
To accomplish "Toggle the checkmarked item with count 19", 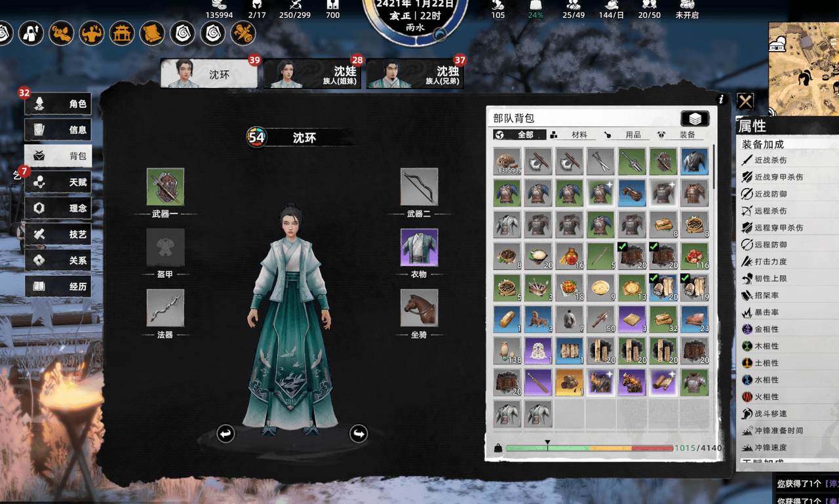I will [x=695, y=287].
